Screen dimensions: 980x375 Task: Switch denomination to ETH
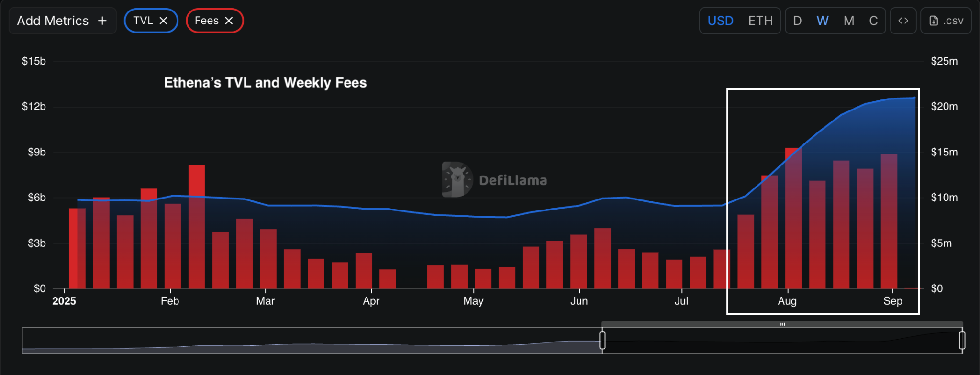(x=760, y=21)
